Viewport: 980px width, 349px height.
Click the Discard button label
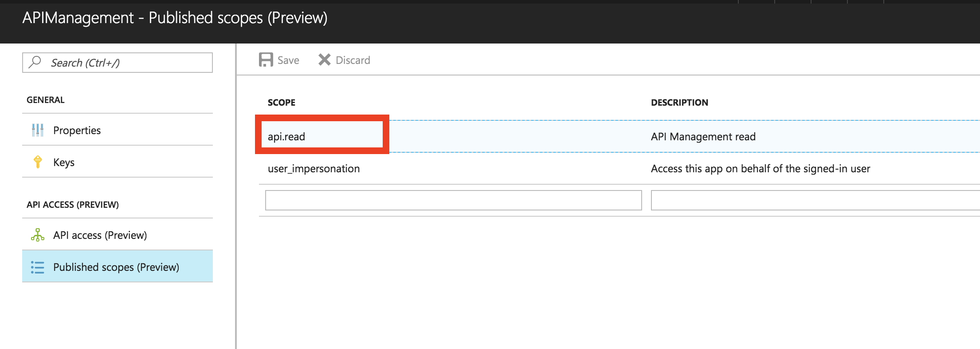pyautogui.click(x=353, y=60)
